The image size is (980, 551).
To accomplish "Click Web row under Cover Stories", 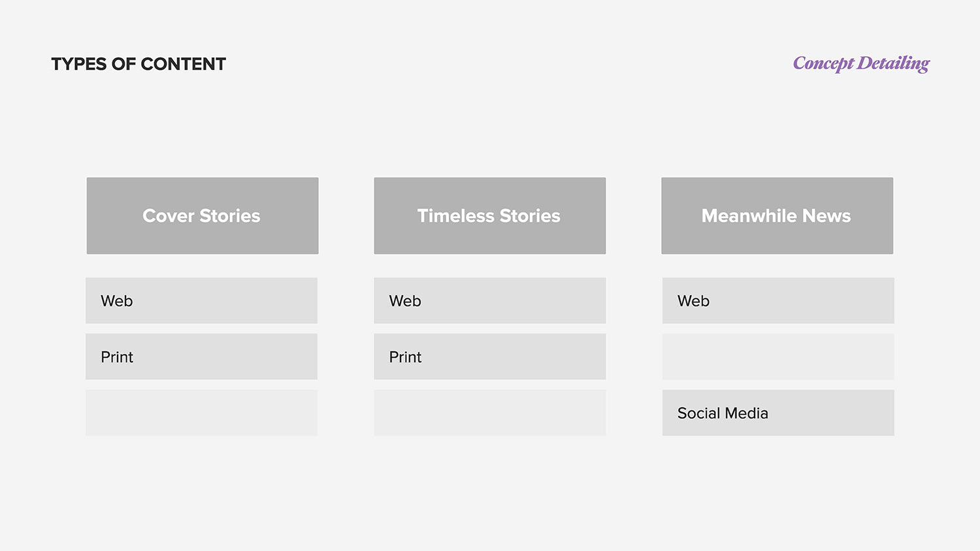I will 201,301.
